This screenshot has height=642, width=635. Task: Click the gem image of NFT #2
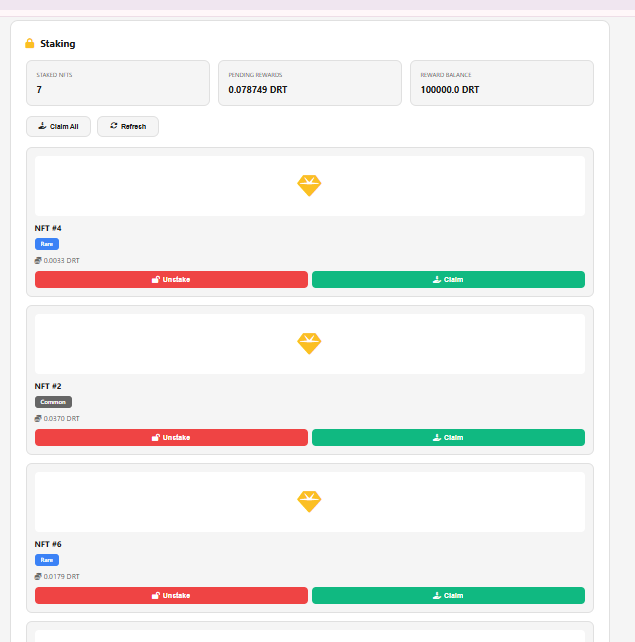309,344
